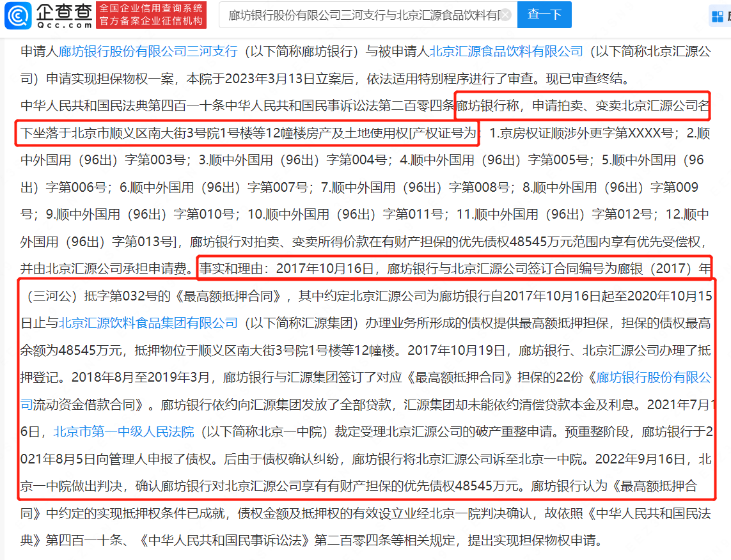Click the text 现已审查终结
Viewport: 731px width, 560px height.
(584, 79)
